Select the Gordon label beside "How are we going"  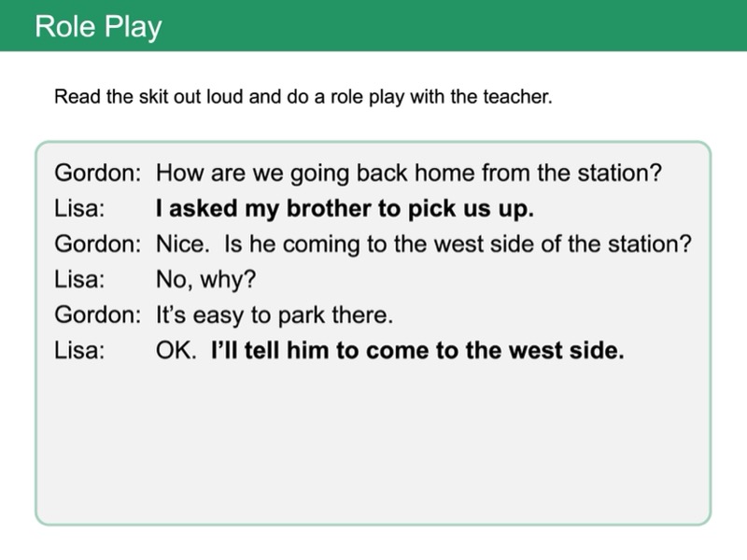pyautogui.click(x=97, y=173)
